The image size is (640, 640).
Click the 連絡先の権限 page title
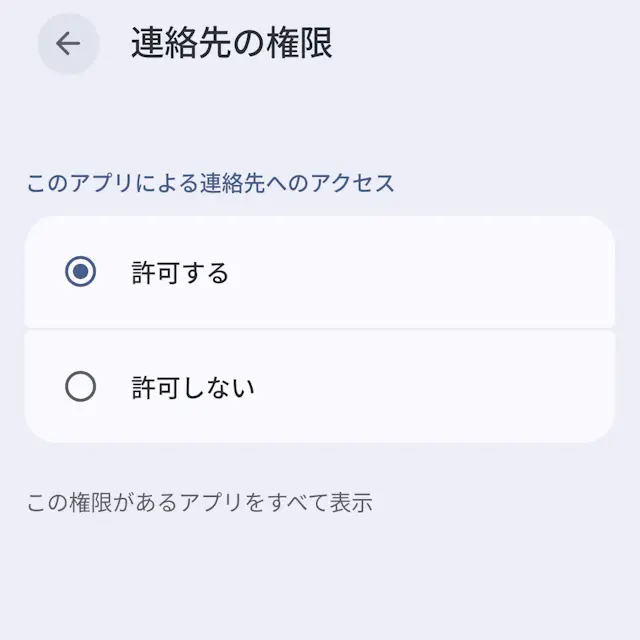coord(231,44)
